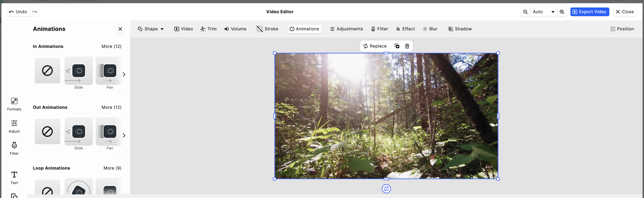
Task: Choose the Slide Out Animation
Action: [79, 132]
